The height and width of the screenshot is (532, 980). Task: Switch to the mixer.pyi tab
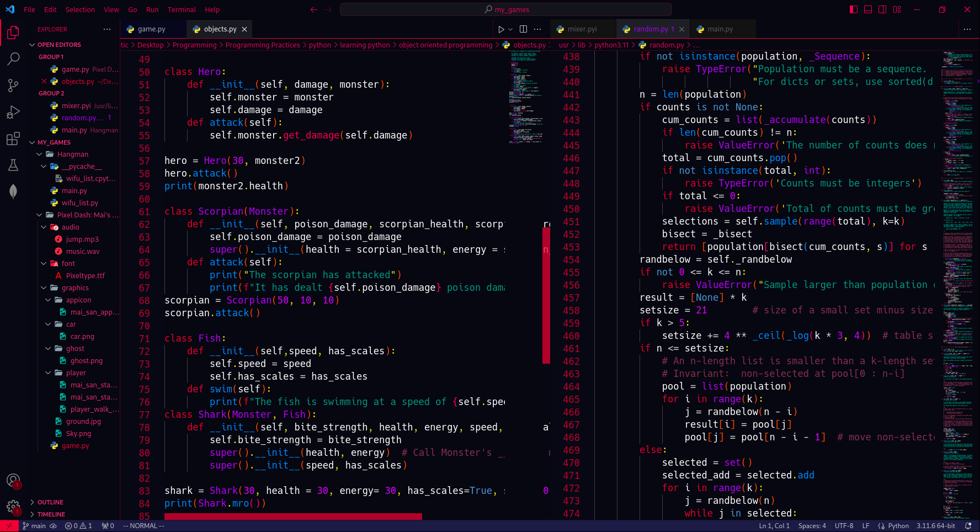582,29
